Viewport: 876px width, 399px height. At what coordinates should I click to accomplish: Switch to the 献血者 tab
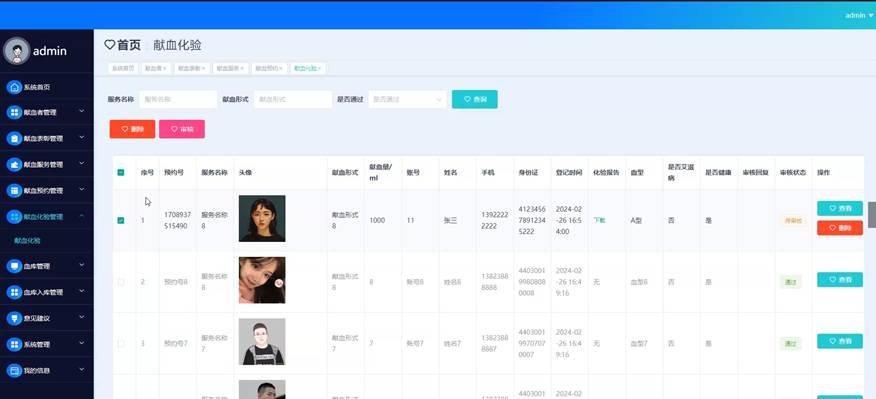155,68
